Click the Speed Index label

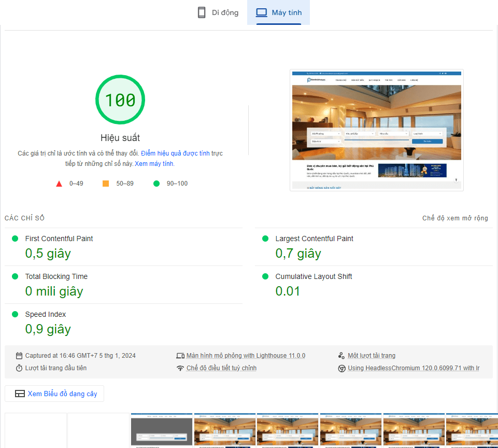tap(46, 314)
